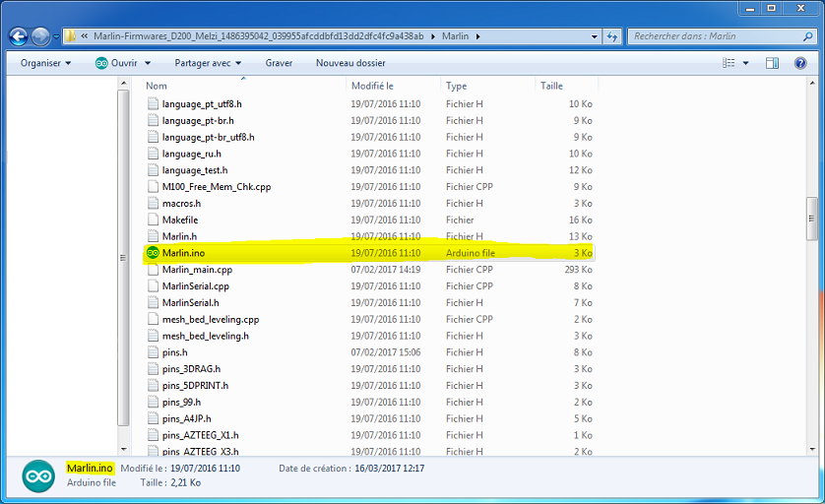Open the Ouvrir dropdown arrow
This screenshot has height=504, width=825.
click(148, 63)
